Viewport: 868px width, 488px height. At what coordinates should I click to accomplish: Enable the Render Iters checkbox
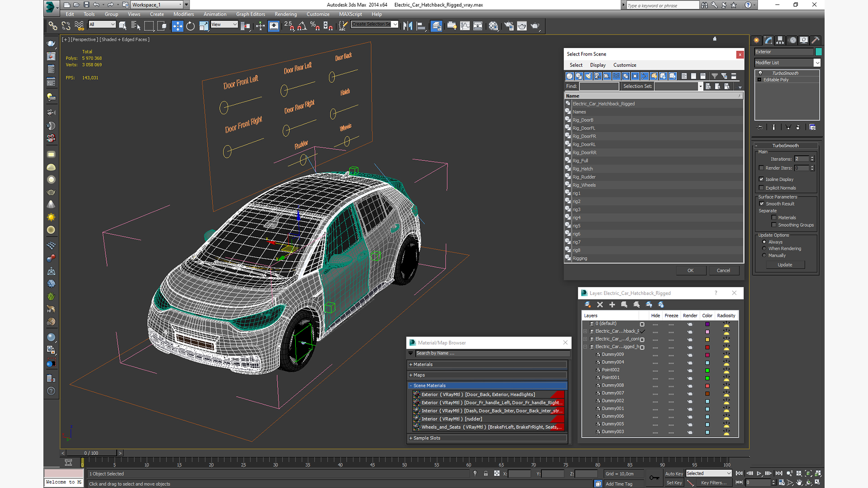click(761, 168)
